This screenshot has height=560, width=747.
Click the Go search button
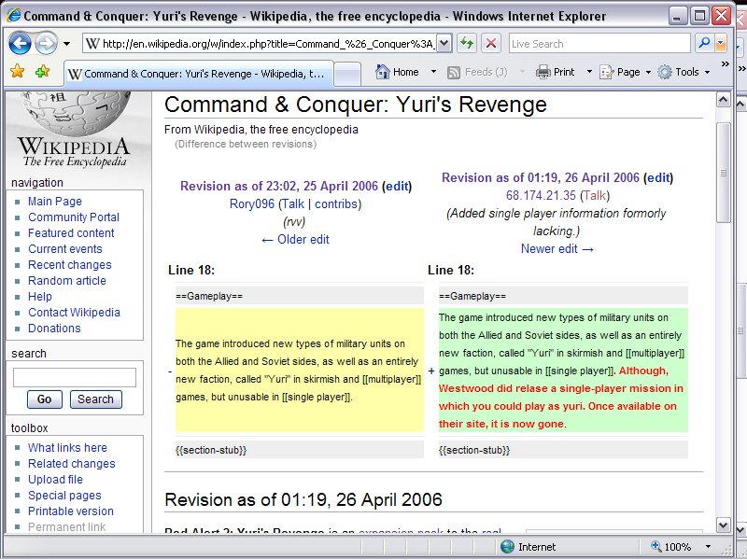(44, 399)
